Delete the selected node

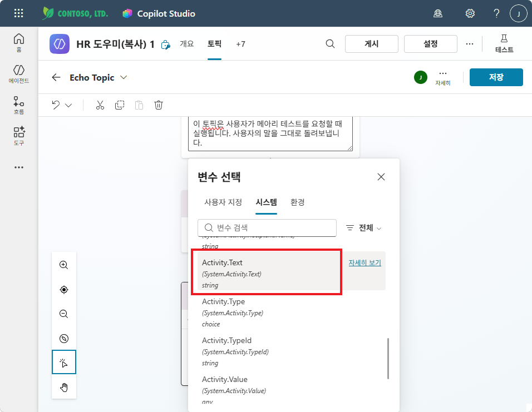pos(159,105)
